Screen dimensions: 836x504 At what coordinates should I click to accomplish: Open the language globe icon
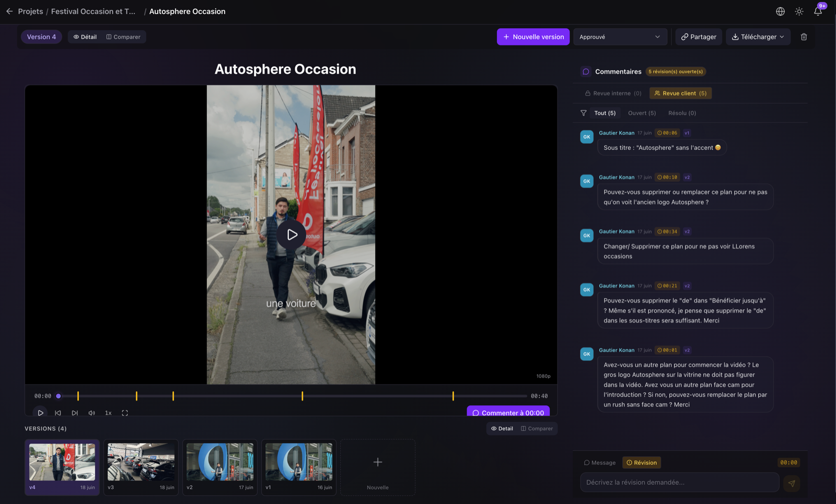point(780,11)
